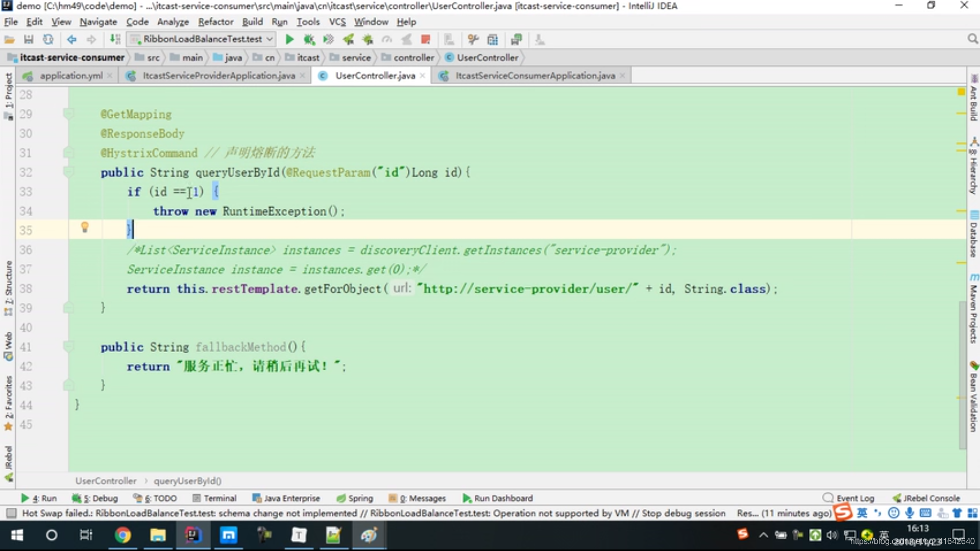This screenshot has height=551, width=980.
Task: Switch to application.yml tab
Action: pyautogui.click(x=71, y=76)
